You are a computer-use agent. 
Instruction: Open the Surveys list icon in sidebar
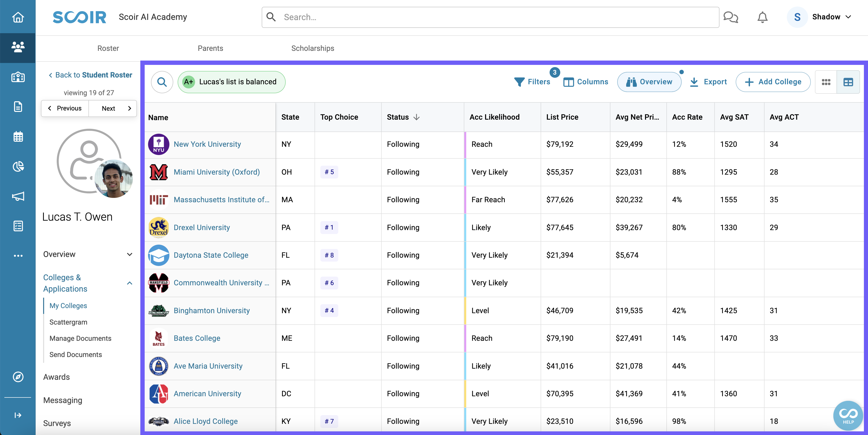18,226
